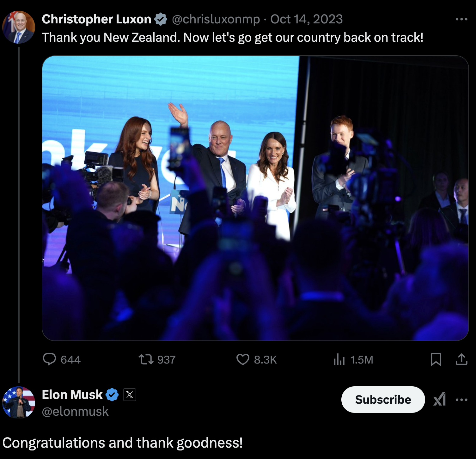Subscribe to Elon Musk
The height and width of the screenshot is (459, 476).
point(383,400)
